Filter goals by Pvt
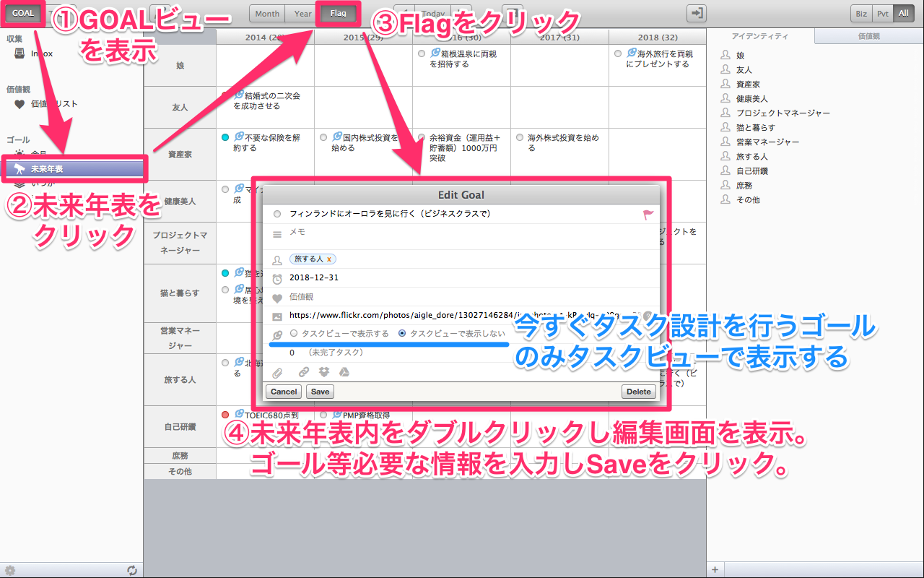924x578 pixels. pos(882,13)
